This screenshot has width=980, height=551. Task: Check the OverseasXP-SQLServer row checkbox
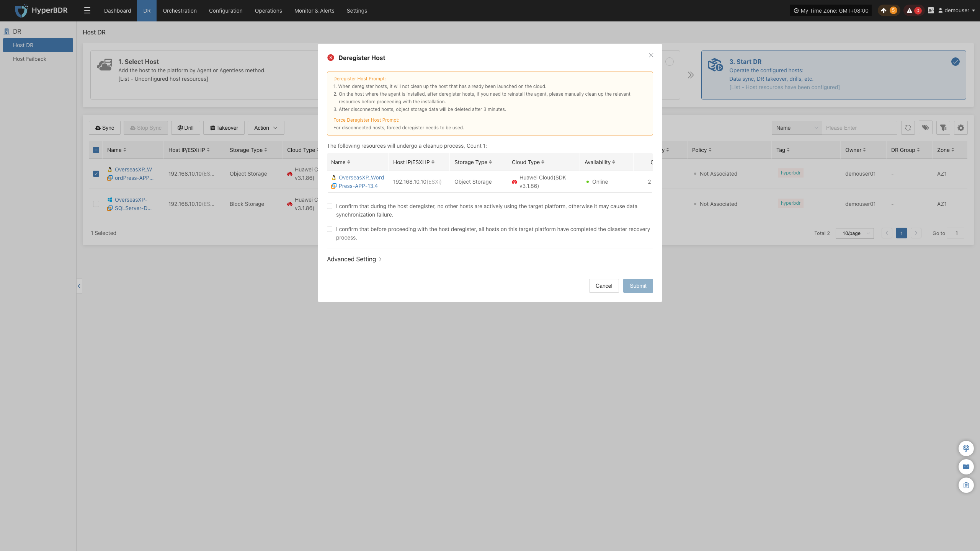tap(96, 204)
